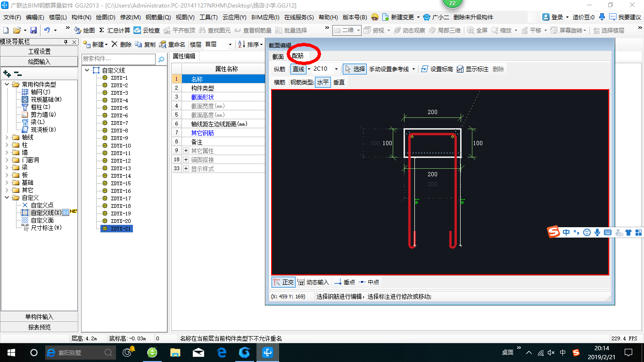
Task: Click 删除未升级构件 link
Action: pos(473,17)
